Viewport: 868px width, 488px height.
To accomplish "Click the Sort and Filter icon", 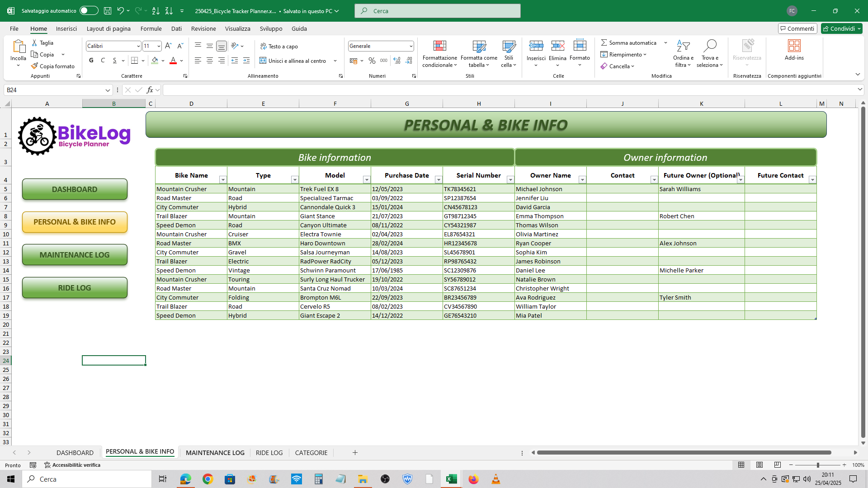I will point(683,46).
